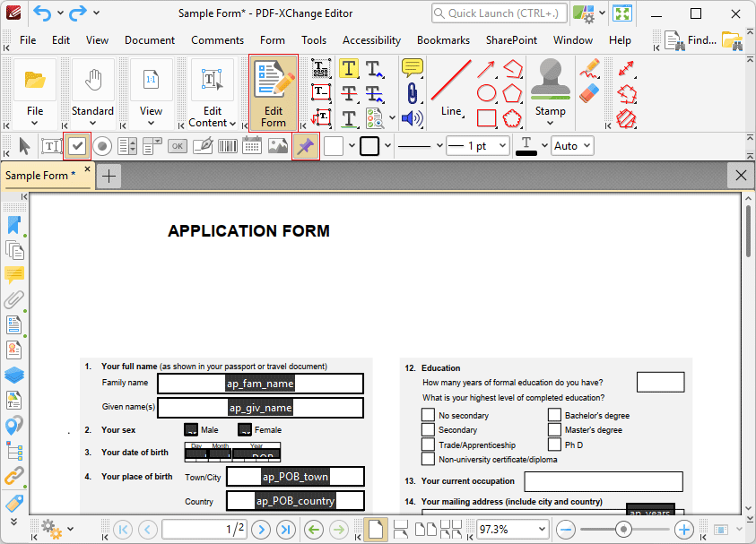Open the Attachments side pane
Image resolution: width=756 pixels, height=544 pixels.
[14, 299]
